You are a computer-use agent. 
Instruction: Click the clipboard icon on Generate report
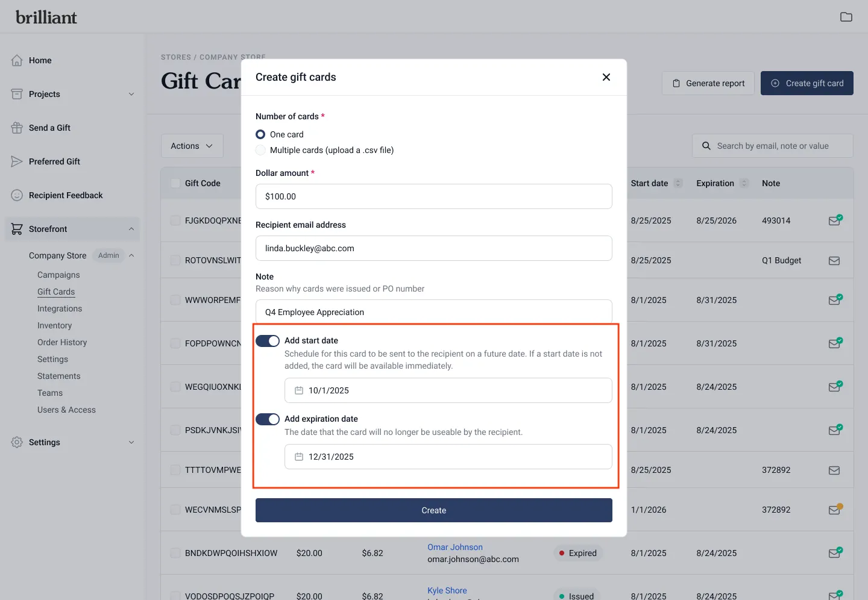click(x=676, y=83)
